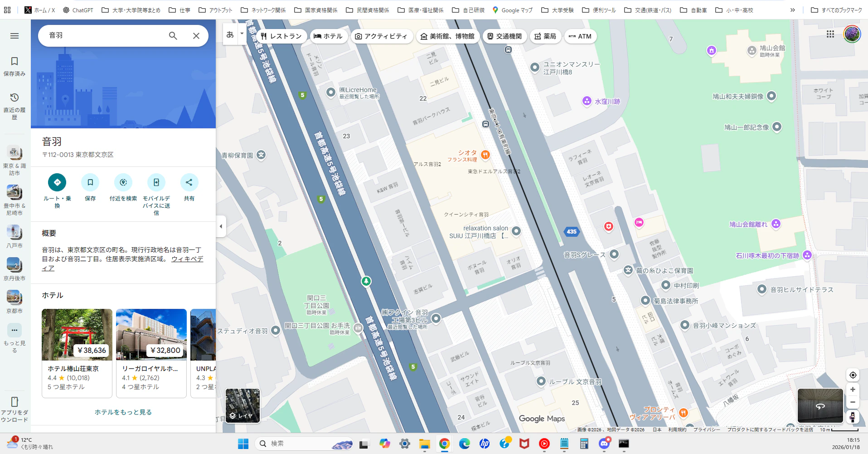Open the Google apps grid
Viewport: 868px width, 454px height.
(x=830, y=34)
